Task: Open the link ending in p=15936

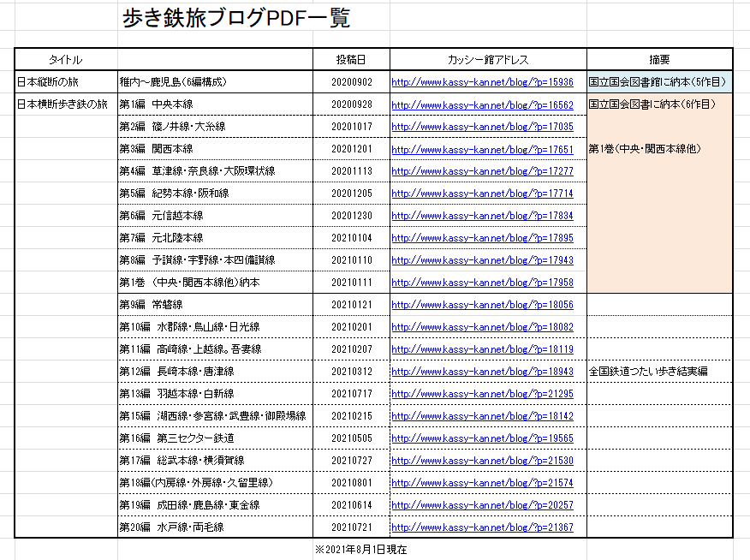Action: (x=482, y=82)
